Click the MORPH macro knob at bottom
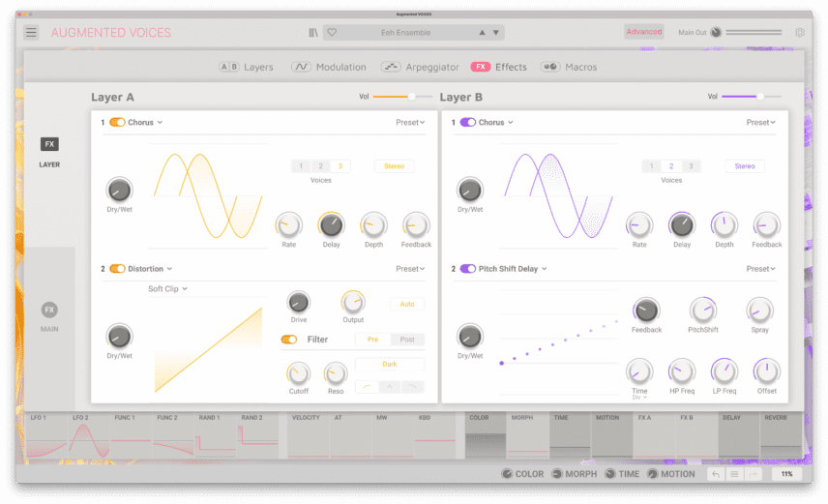 tap(557, 474)
